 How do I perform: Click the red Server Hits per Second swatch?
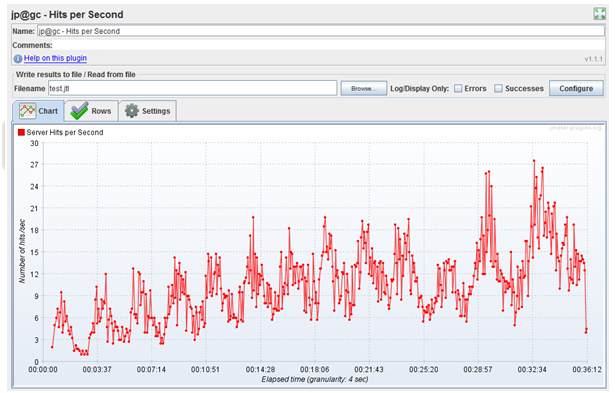coord(21,133)
